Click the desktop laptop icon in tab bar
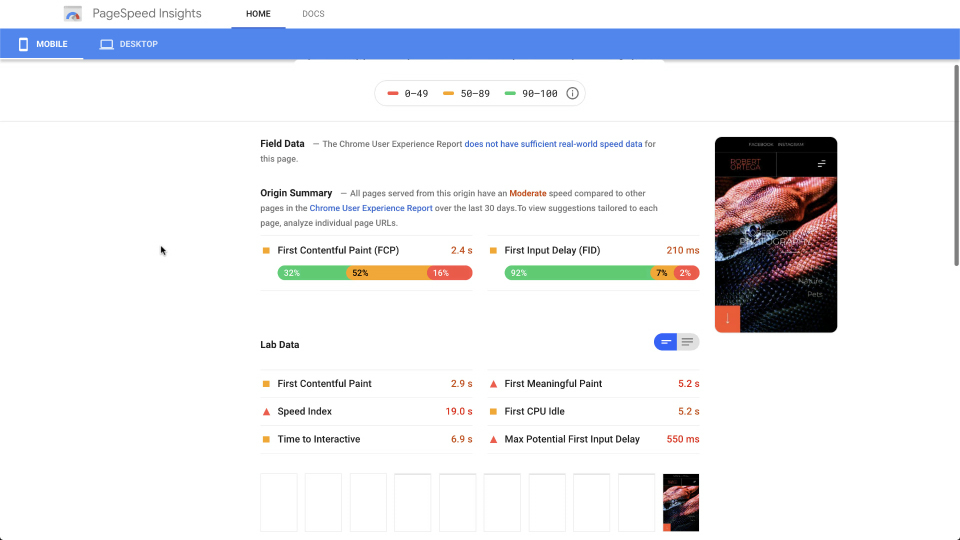This screenshot has width=960, height=540. pos(107,44)
